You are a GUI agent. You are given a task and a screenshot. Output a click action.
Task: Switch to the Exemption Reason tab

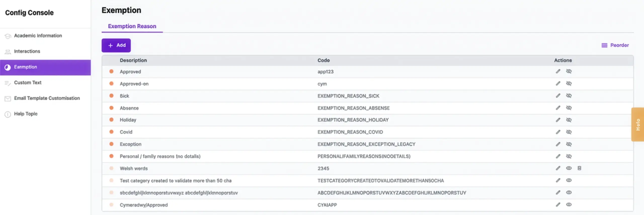[132, 26]
